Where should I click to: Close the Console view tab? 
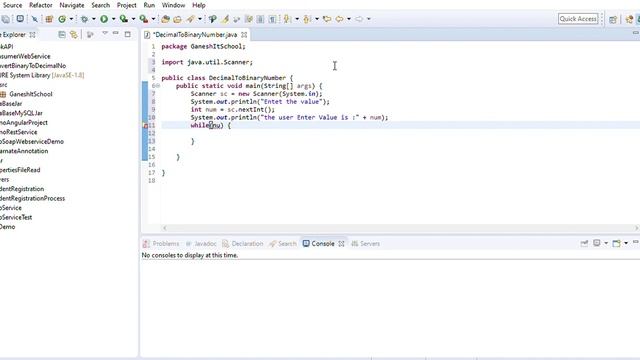click(342, 244)
